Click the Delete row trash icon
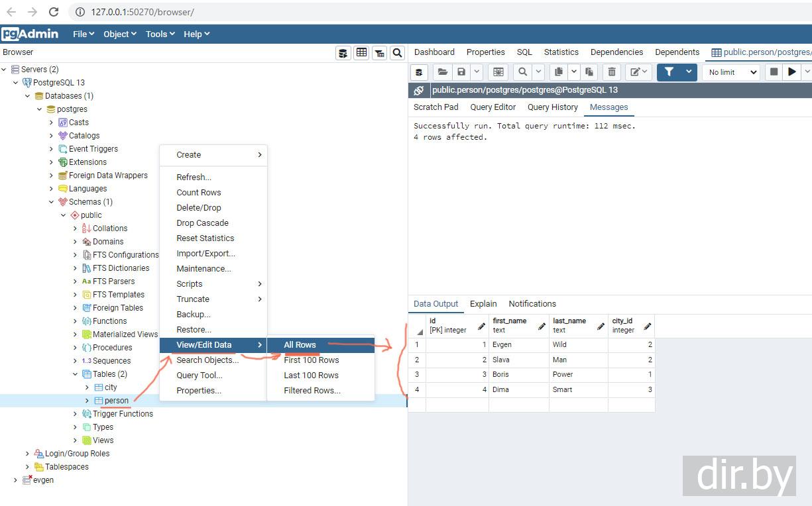This screenshot has width=812, height=506. click(x=612, y=72)
